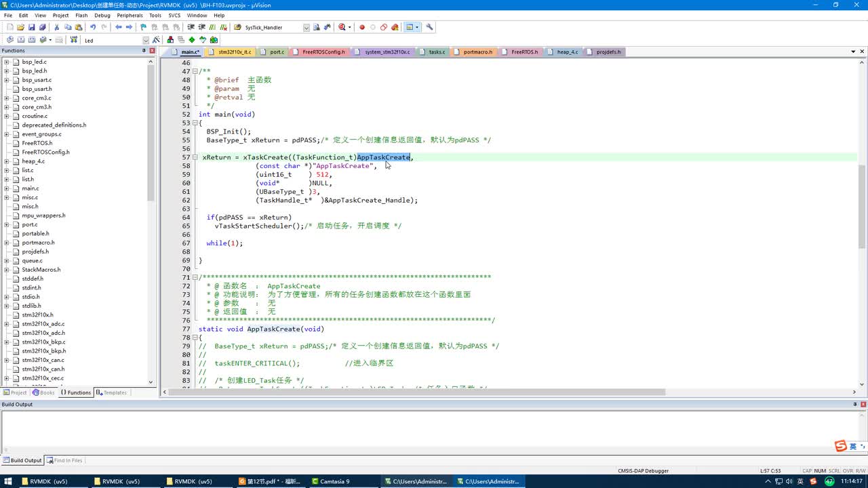Click the Indent selection icon
The height and width of the screenshot is (488, 868).
[192, 27]
